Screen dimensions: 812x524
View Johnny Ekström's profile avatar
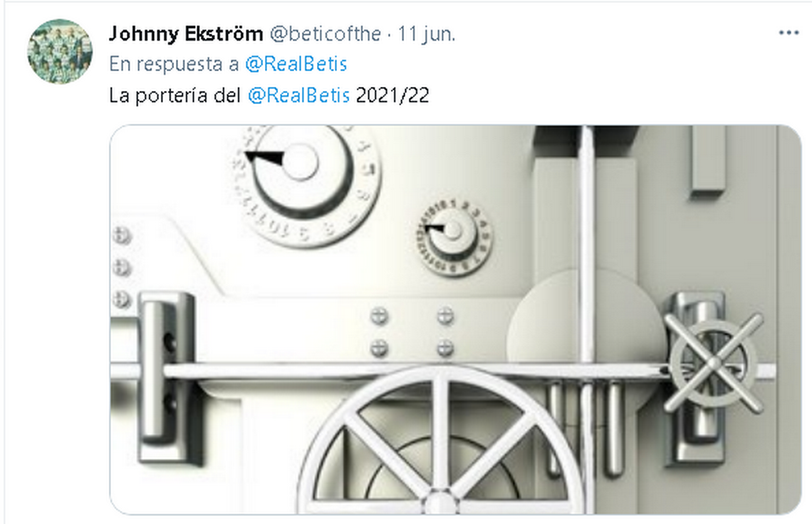click(60, 51)
